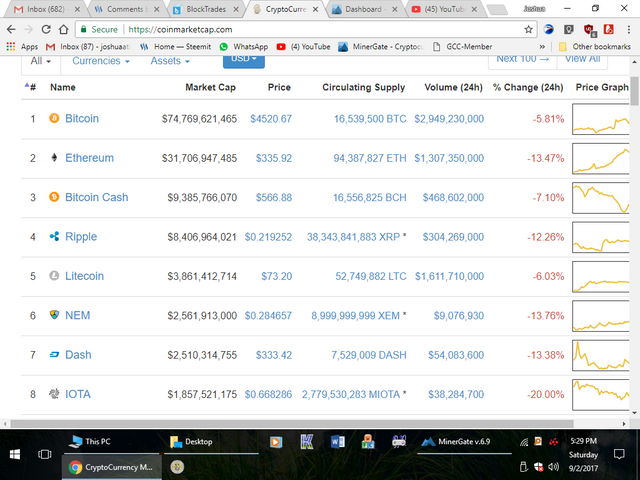The image size is (640, 480).
Task: Click the IOTA logo icon
Action: pyautogui.click(x=54, y=394)
